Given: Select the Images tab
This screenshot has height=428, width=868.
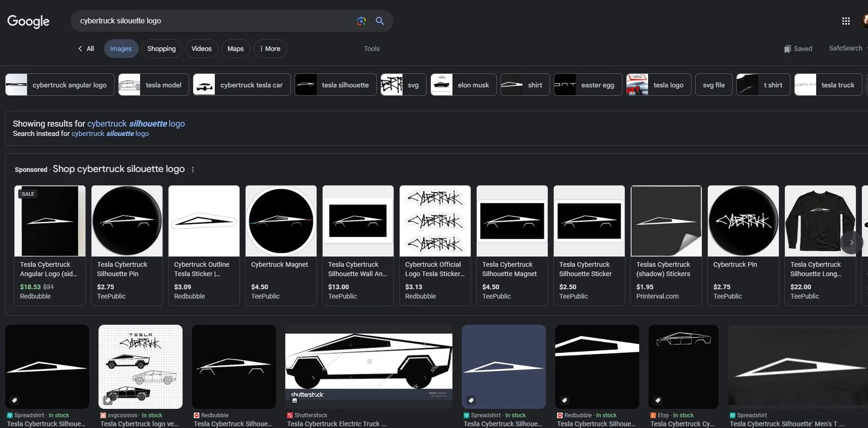Looking at the screenshot, I should click(121, 49).
